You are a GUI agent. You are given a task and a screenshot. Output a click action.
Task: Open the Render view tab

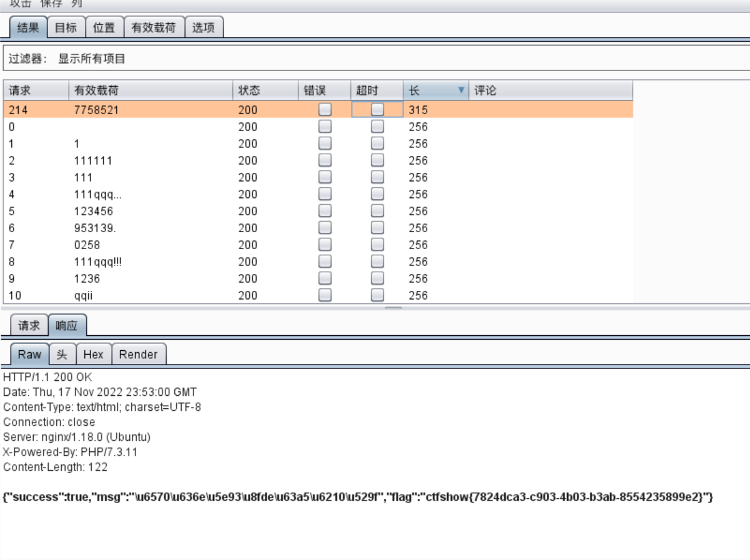click(x=139, y=354)
